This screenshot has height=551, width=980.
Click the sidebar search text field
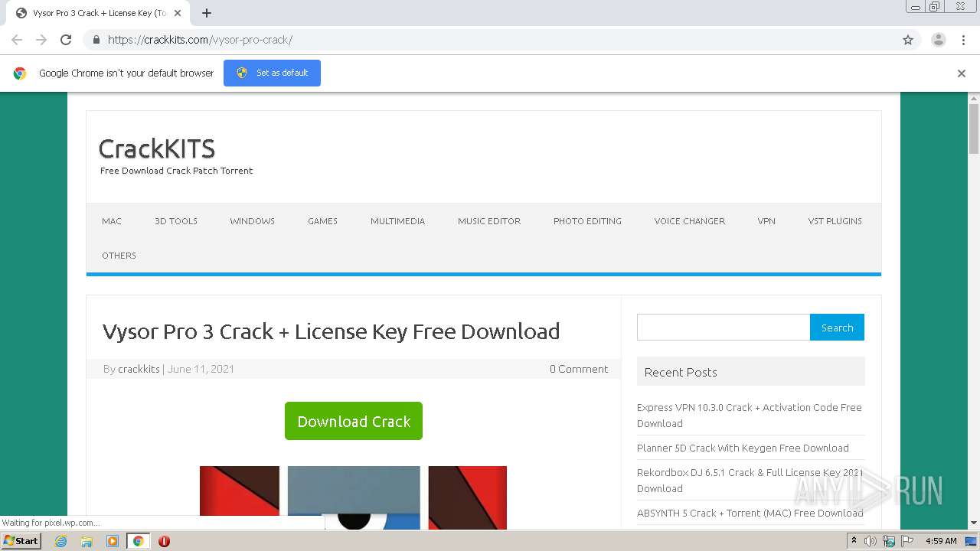click(x=724, y=327)
